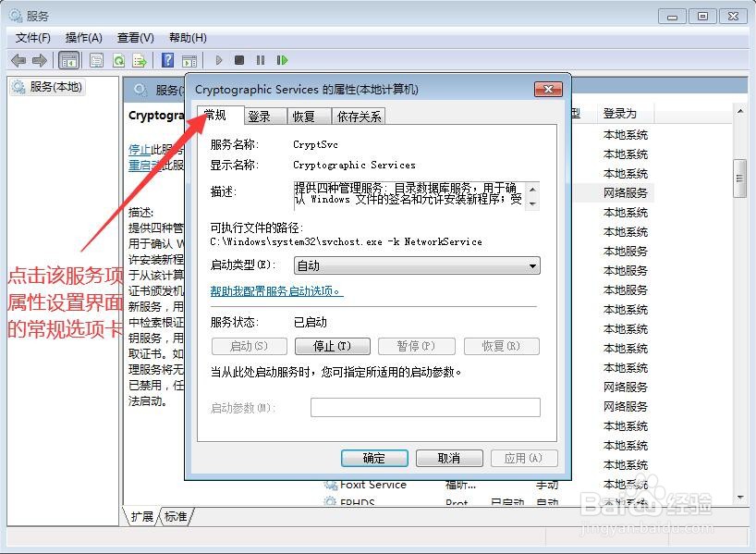Open the 查看(V) menu
Screen dimensions: 756x554
click(x=134, y=38)
